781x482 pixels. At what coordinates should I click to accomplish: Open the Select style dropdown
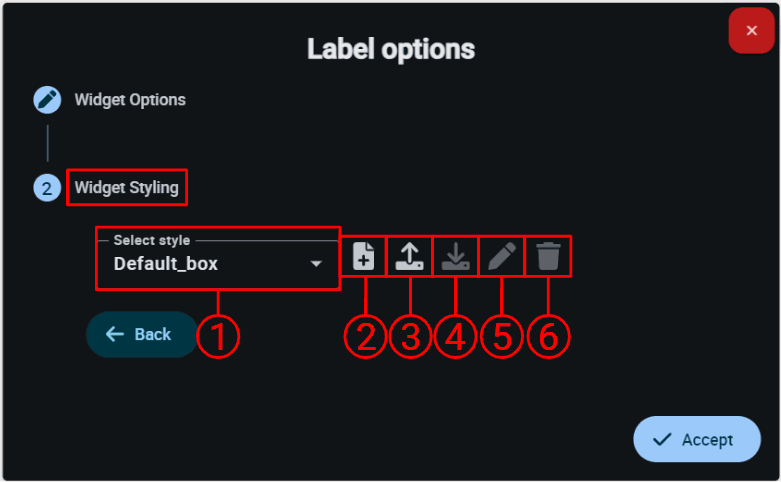(217, 264)
